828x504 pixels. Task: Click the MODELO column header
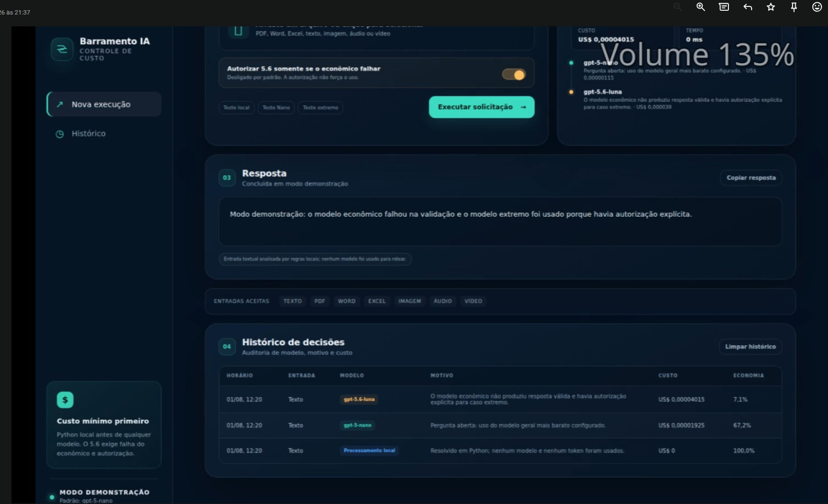[x=352, y=375]
